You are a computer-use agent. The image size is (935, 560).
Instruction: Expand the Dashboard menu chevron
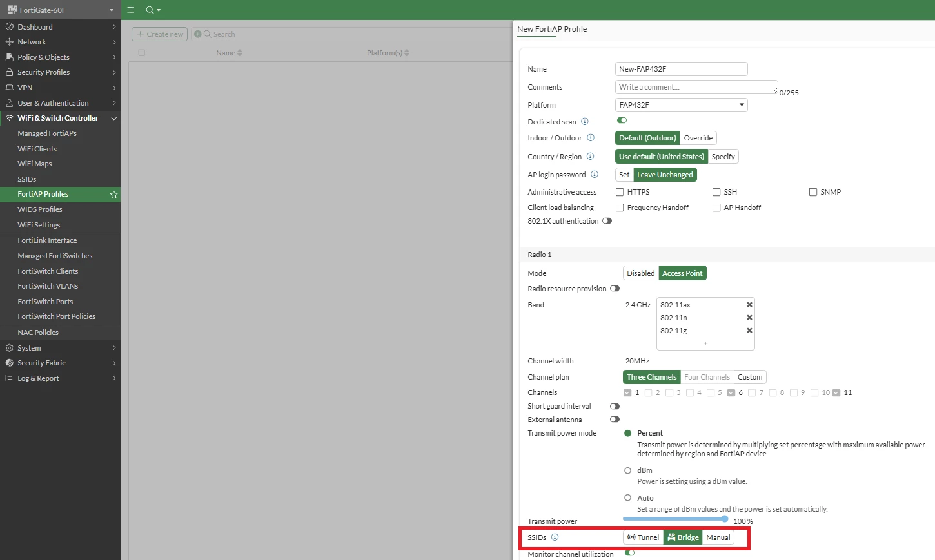pyautogui.click(x=114, y=27)
